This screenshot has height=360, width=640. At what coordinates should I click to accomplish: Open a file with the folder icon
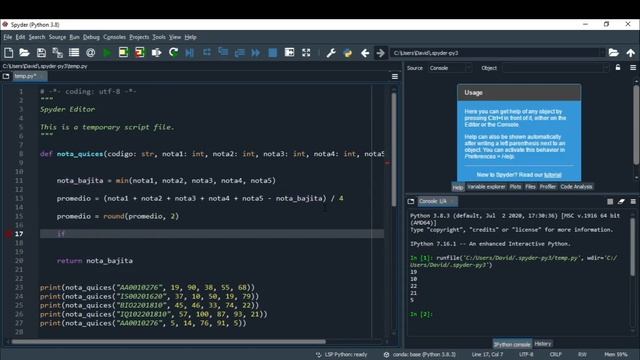pos(24,53)
